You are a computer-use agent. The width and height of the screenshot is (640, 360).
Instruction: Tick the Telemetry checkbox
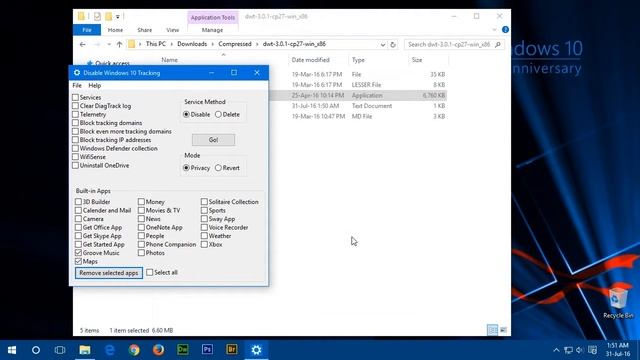point(75,114)
